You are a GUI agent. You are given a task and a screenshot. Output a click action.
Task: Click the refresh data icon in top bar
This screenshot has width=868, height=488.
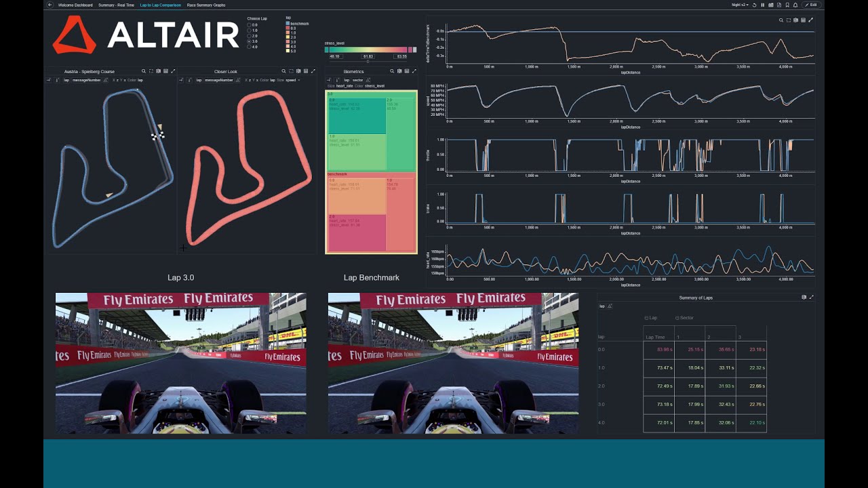pos(754,5)
